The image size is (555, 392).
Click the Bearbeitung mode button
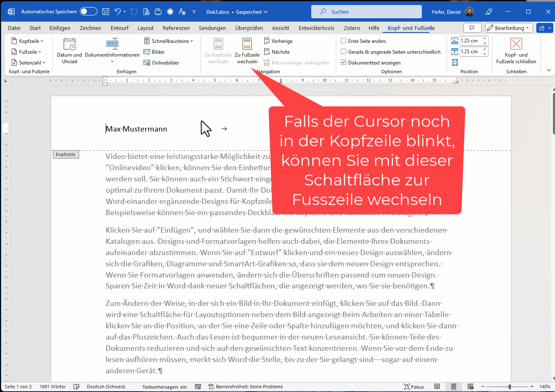click(509, 28)
